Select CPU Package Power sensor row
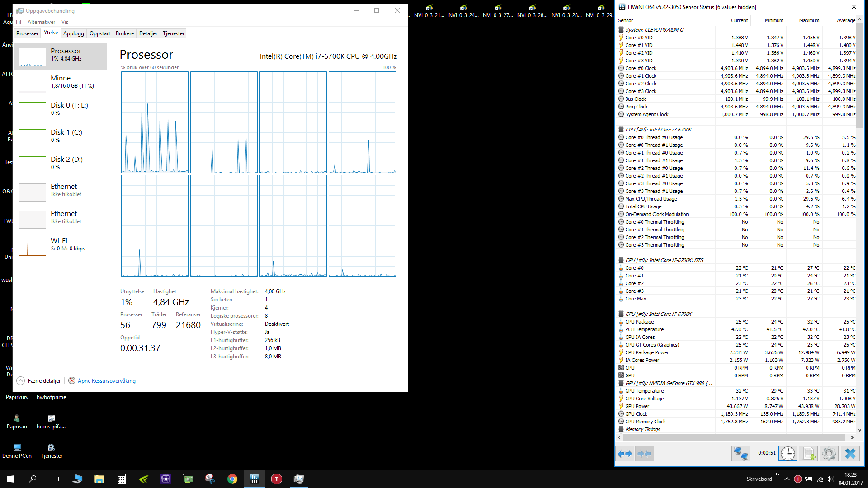This screenshot has height=488, width=868. [x=737, y=352]
